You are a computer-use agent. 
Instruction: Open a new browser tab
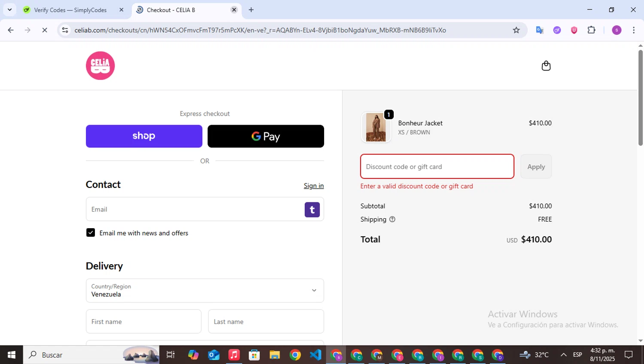[251, 10]
